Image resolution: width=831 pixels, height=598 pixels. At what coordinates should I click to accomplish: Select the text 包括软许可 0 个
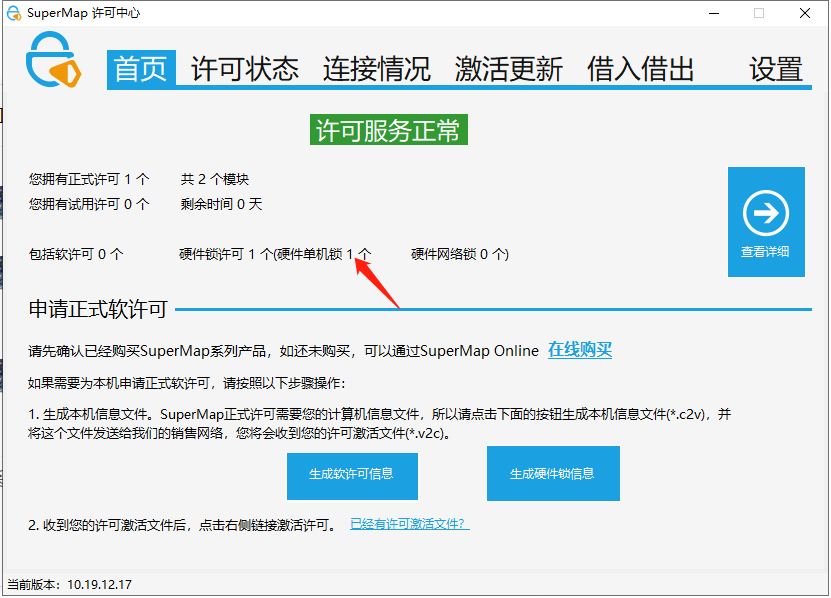point(76,254)
